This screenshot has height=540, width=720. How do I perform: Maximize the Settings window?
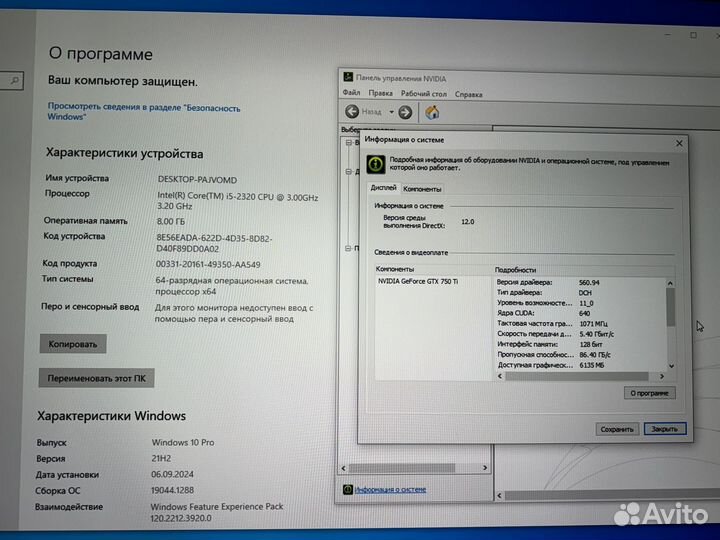click(x=693, y=35)
